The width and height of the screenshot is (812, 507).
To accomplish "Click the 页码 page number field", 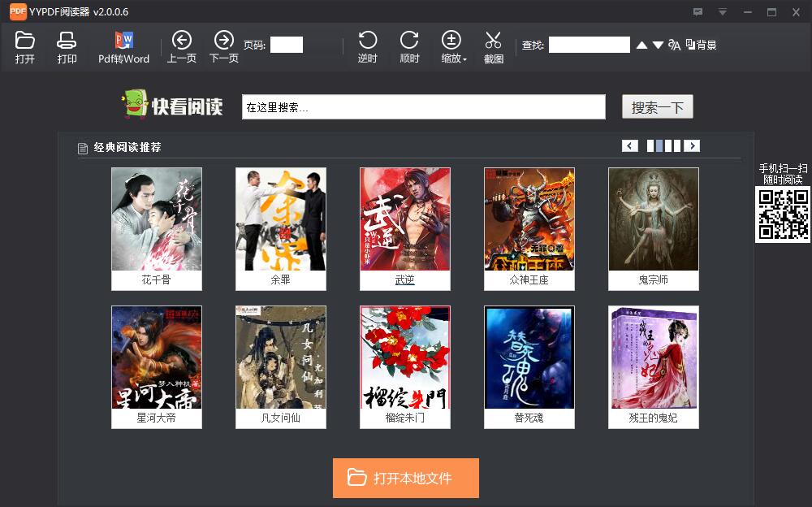I will pyautogui.click(x=286, y=45).
